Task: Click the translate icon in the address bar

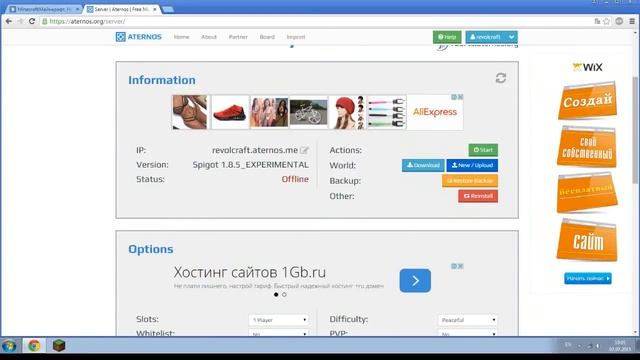Action: (x=597, y=21)
